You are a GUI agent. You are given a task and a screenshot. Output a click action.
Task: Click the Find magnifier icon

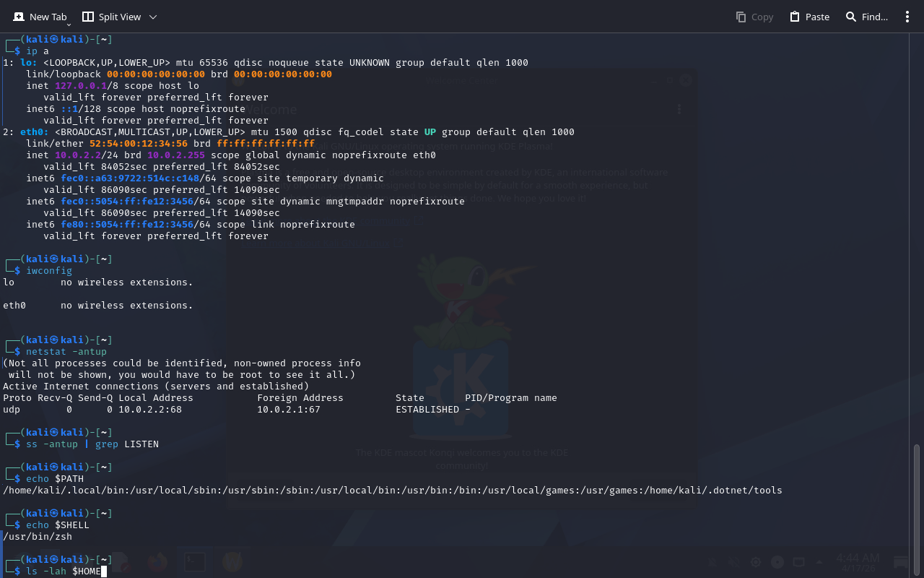click(851, 17)
